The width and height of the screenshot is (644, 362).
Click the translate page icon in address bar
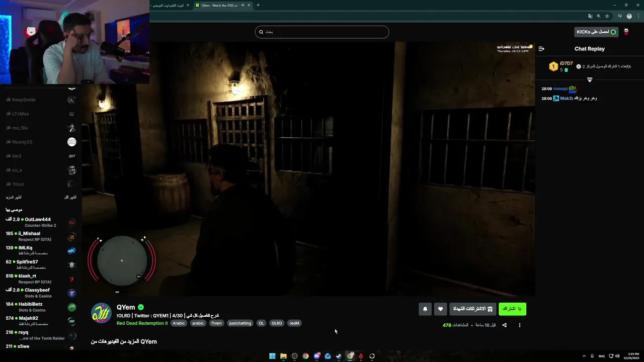(x=590, y=16)
